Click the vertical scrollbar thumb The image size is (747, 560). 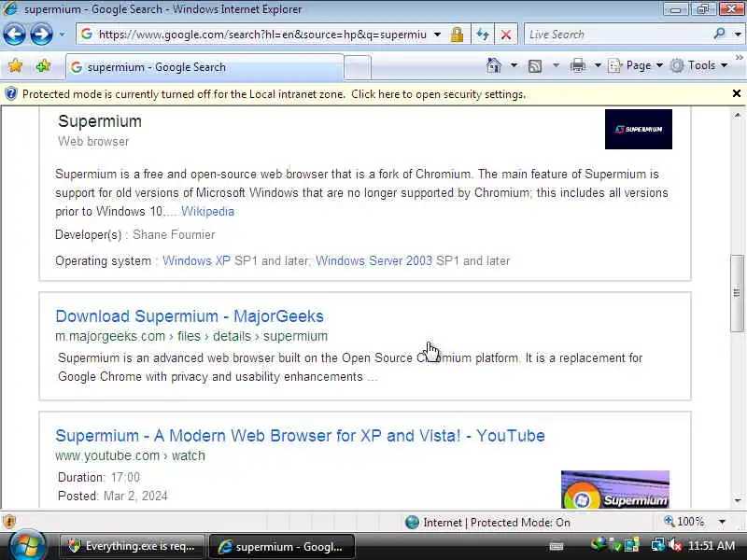(x=737, y=293)
